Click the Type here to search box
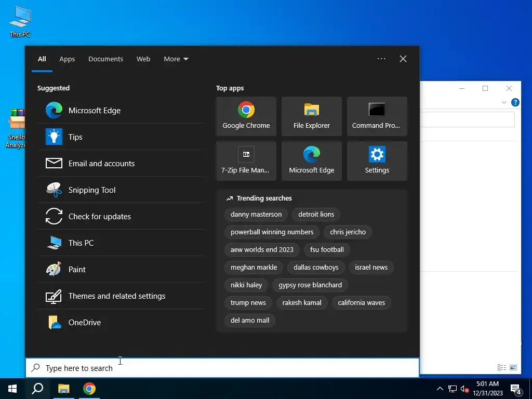 (x=222, y=368)
